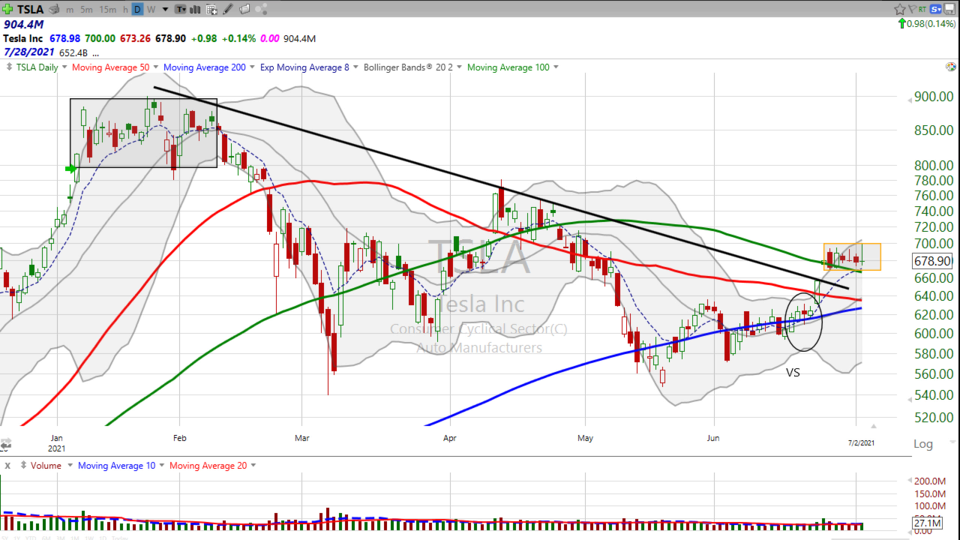Screen dimensions: 960x540
Task: Open the more timeframes dropdown arrow
Action: 165,10
